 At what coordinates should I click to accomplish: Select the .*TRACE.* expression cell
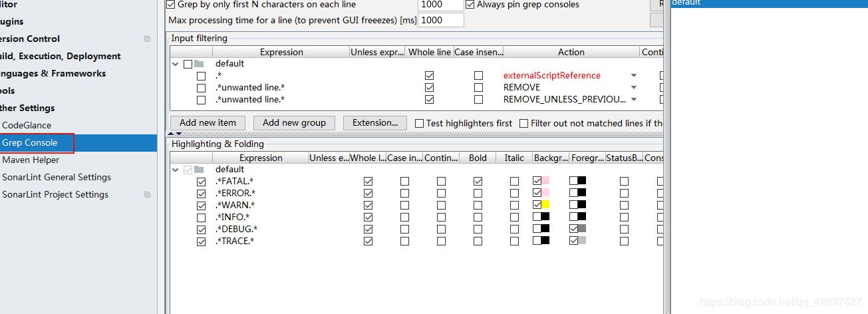coord(235,241)
